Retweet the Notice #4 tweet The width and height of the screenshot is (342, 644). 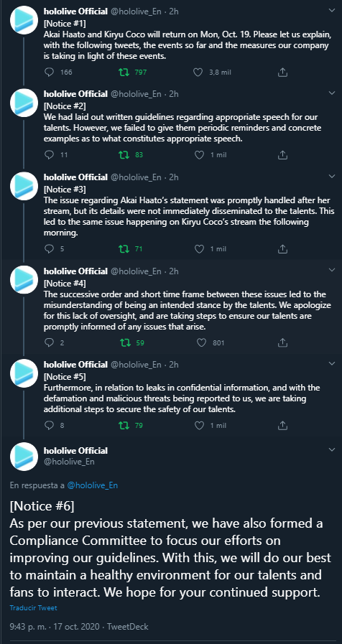(x=124, y=342)
